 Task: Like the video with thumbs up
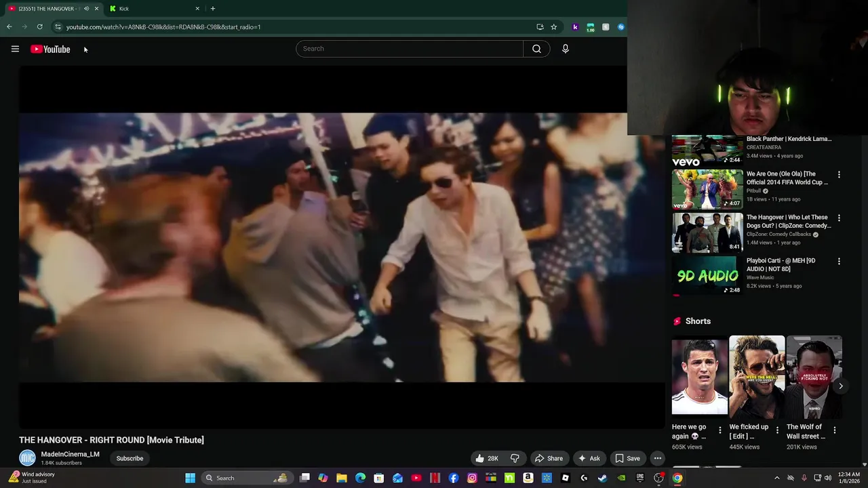click(488, 458)
